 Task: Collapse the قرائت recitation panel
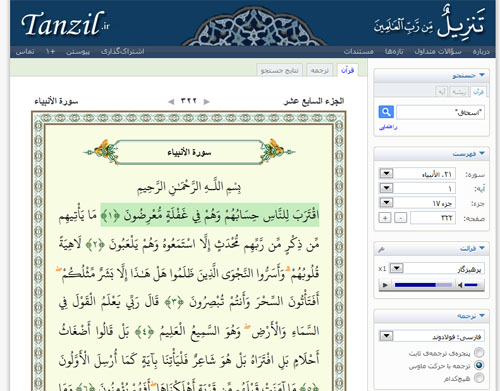[x=482, y=248]
